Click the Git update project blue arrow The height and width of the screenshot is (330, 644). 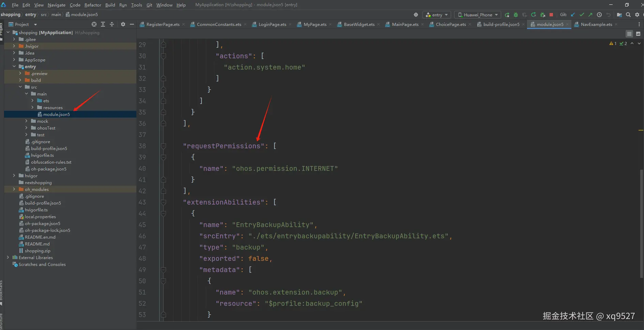click(x=573, y=15)
